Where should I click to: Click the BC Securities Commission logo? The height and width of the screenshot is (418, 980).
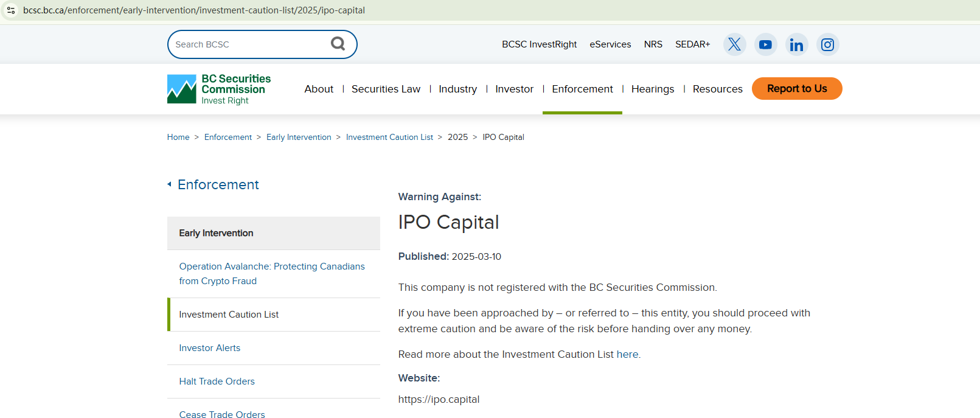coord(219,89)
